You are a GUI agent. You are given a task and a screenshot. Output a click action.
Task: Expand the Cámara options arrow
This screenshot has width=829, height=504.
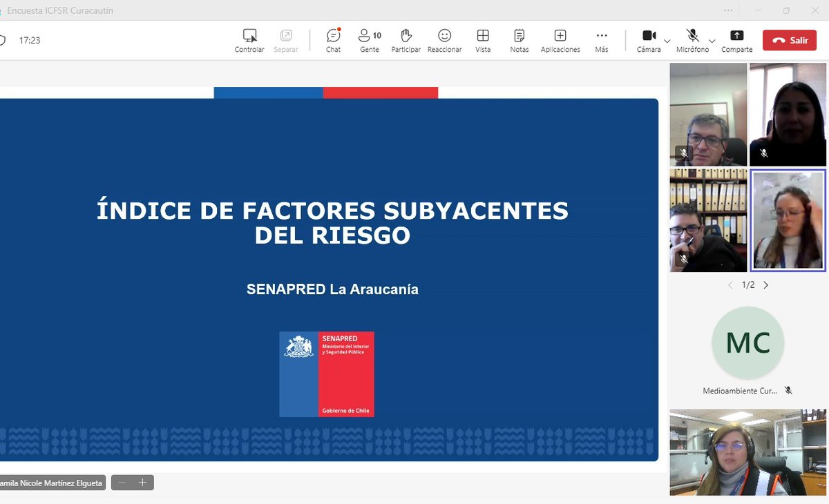667,41
